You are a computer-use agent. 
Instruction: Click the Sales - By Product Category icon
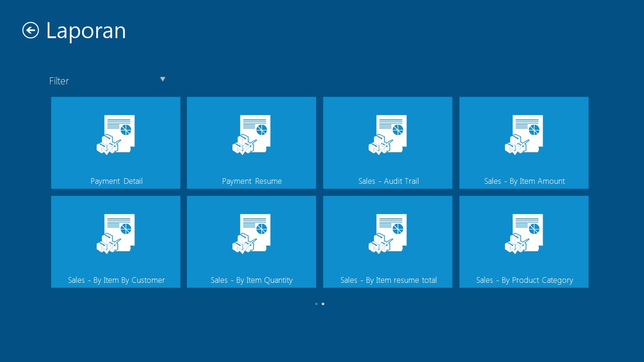click(524, 234)
